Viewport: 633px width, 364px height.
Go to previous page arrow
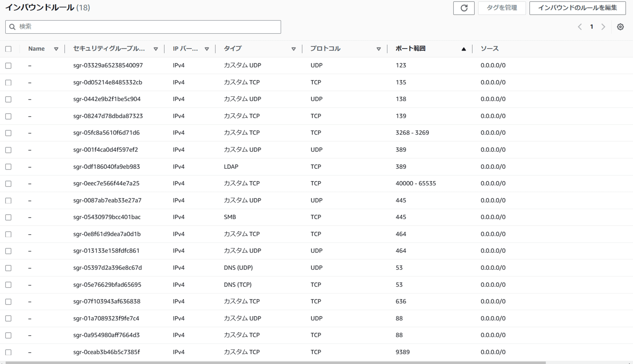point(580,27)
